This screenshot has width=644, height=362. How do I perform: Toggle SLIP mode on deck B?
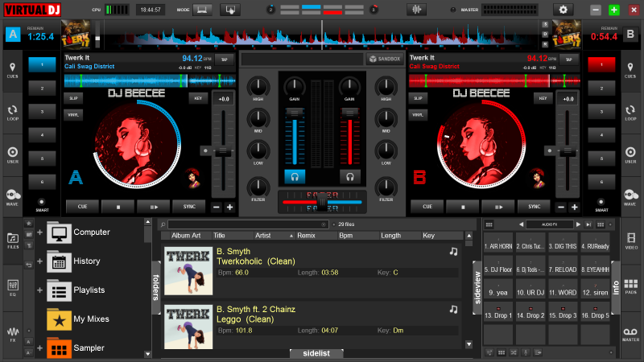click(418, 98)
